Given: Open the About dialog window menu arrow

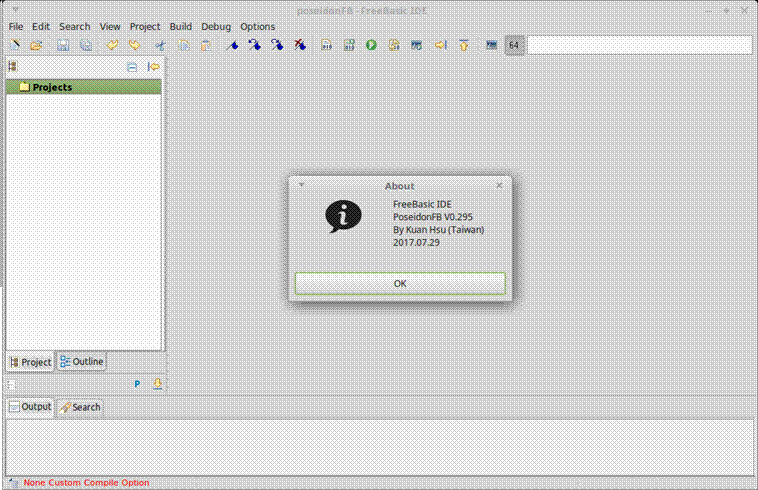Looking at the screenshot, I should 301,185.
